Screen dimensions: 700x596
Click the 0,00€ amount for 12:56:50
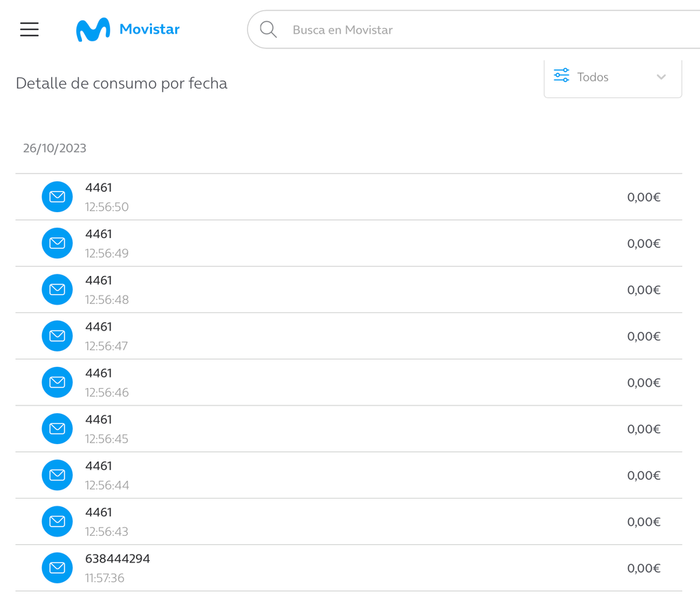tap(643, 197)
